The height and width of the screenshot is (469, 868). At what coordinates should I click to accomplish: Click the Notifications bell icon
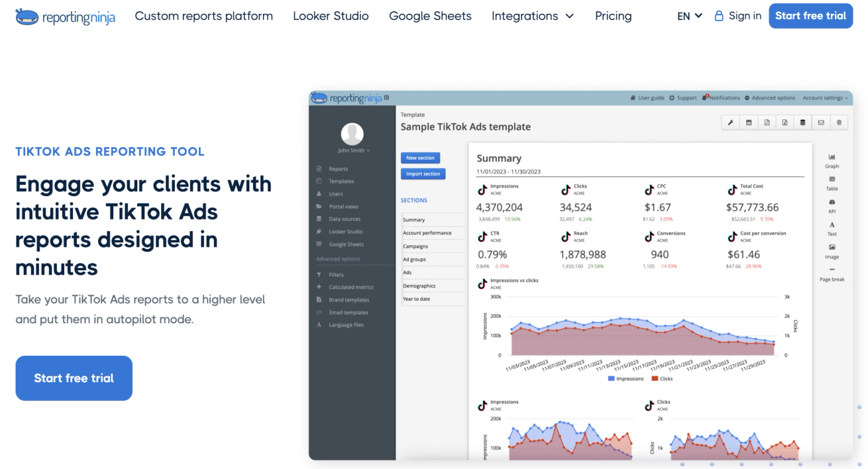(706, 97)
